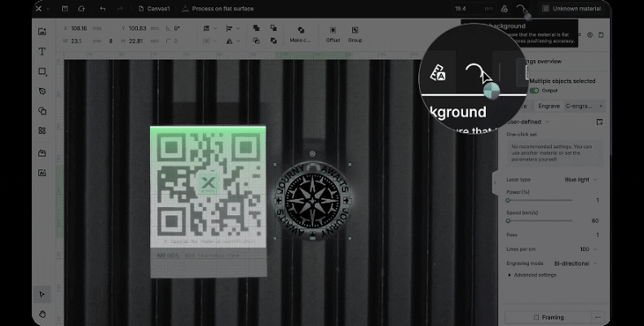Select the Rectangle shape tool
Viewport: 644px width, 326px height.
pos(42,72)
